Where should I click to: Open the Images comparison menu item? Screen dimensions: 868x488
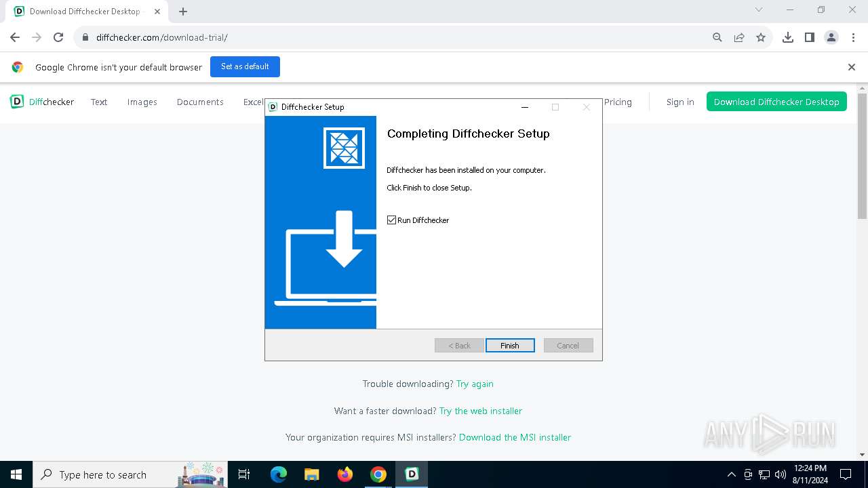142,102
